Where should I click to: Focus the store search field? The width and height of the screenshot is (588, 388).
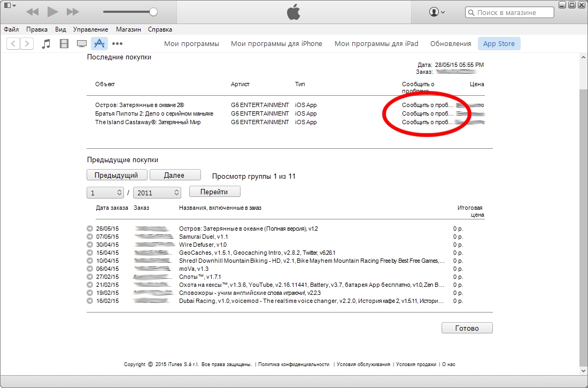coord(509,12)
